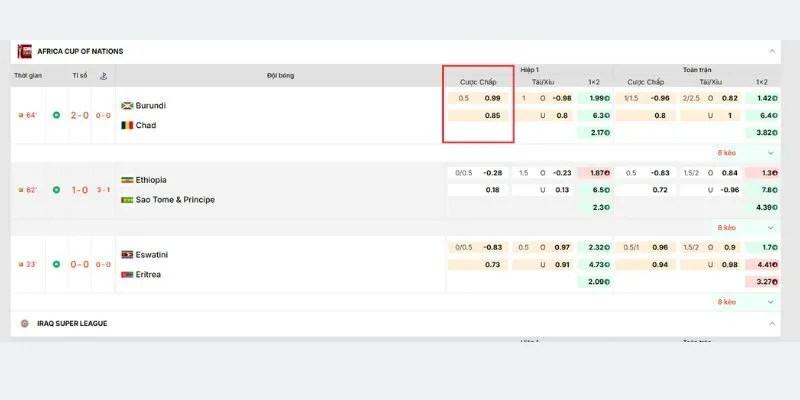
Task: Click the green live icon for Ethiopia match
Action: click(x=56, y=190)
